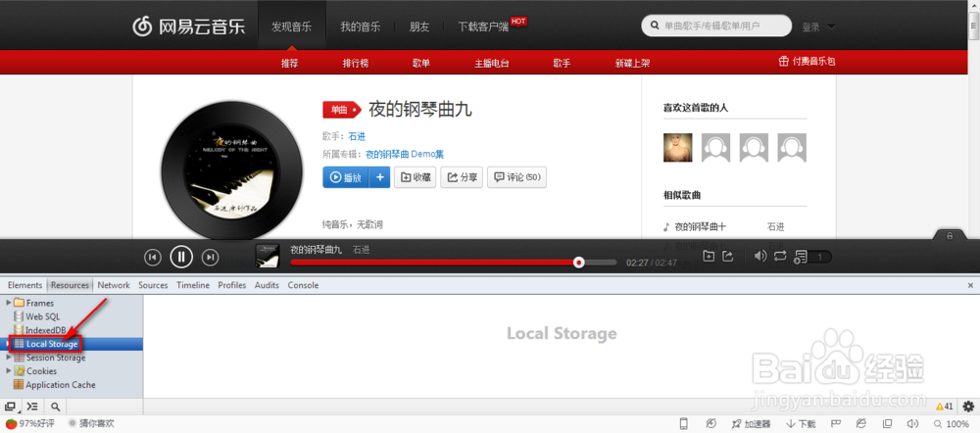The image size is (980, 433).
Task: Click the 分享 share button
Action: pos(462,177)
